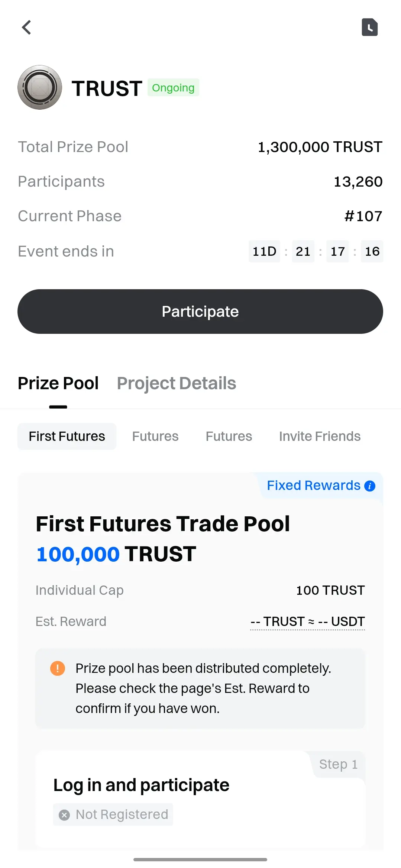Tap the Fixed Rewards label
The image size is (401, 868).
click(x=314, y=485)
